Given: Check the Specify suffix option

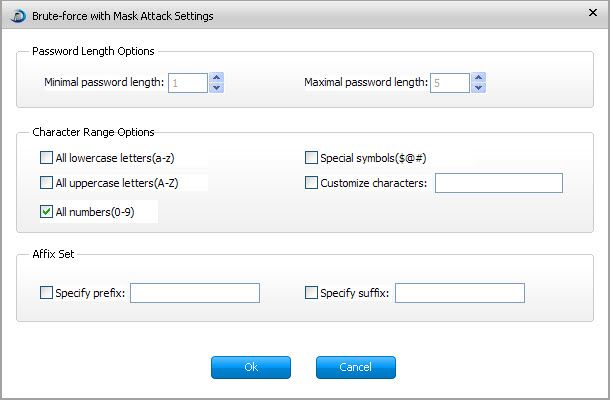Looking at the screenshot, I should click(311, 293).
